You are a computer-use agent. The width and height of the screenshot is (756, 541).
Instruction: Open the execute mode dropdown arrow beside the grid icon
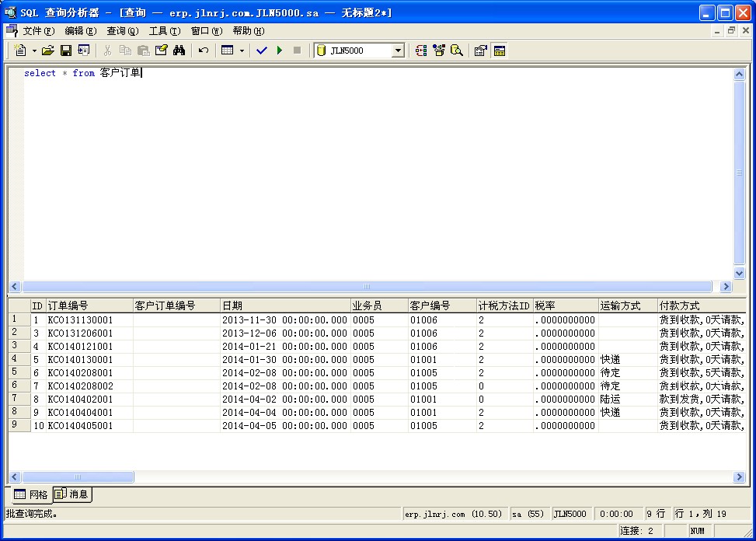242,51
